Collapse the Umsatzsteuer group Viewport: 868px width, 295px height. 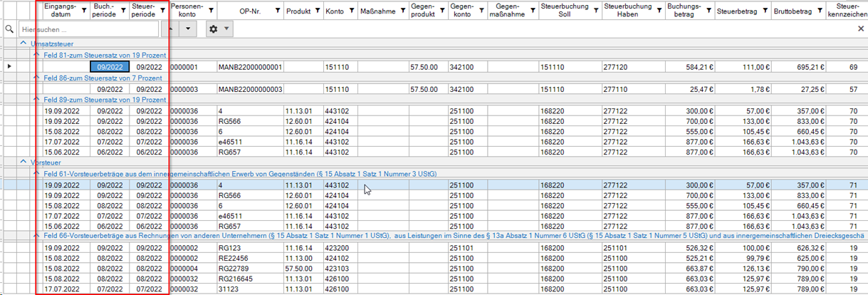click(x=22, y=44)
